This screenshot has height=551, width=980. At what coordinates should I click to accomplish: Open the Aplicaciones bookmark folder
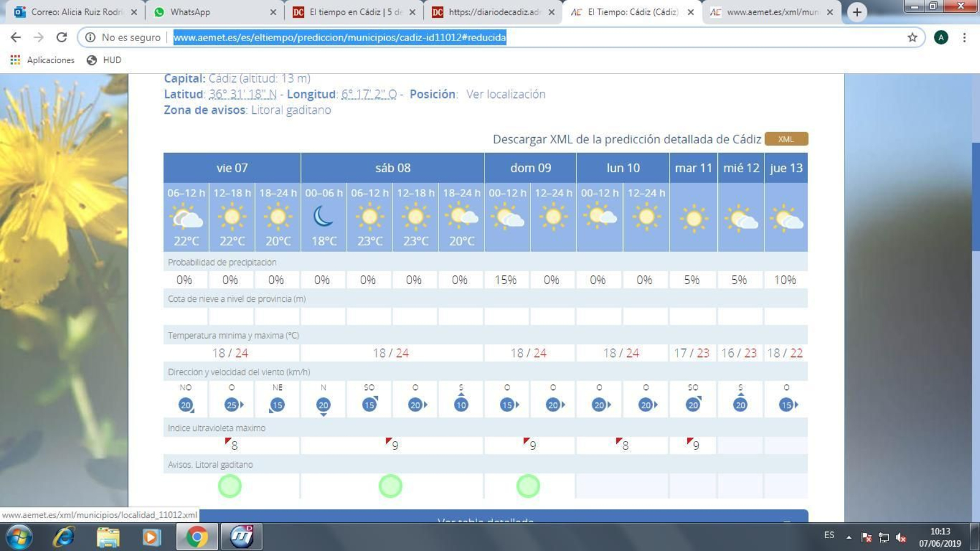click(x=42, y=59)
